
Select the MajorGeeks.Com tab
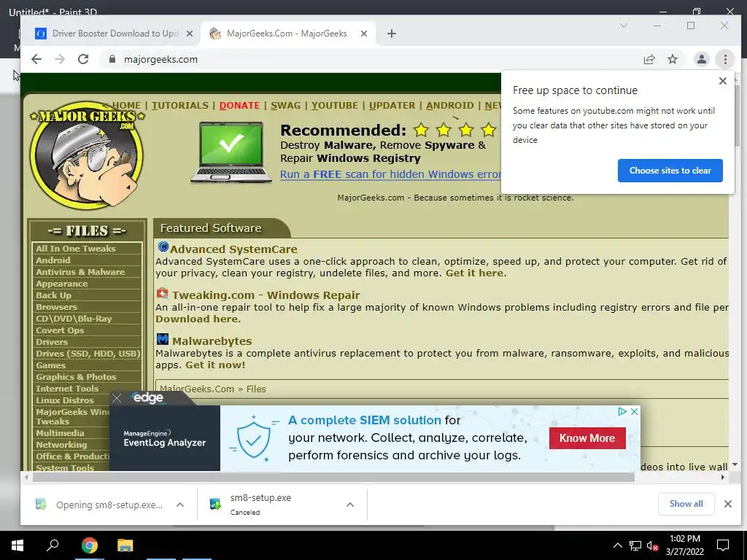[x=287, y=34]
